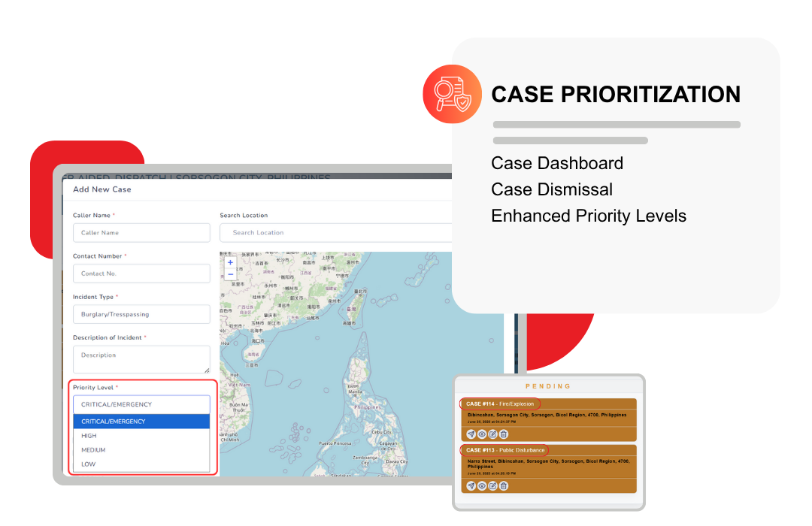
Task: View Case #114 details via eye icon
Action: tap(482, 434)
